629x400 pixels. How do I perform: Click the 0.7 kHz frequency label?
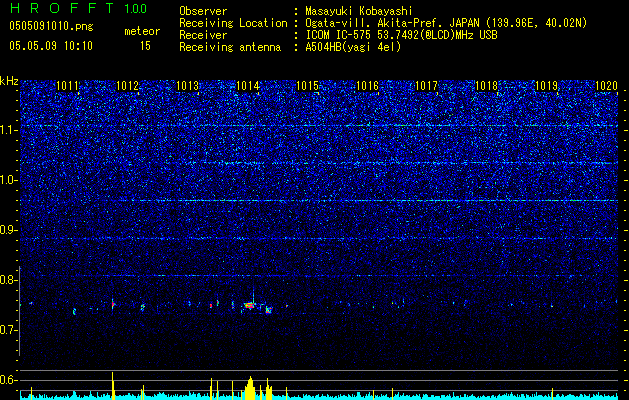pos(7,330)
